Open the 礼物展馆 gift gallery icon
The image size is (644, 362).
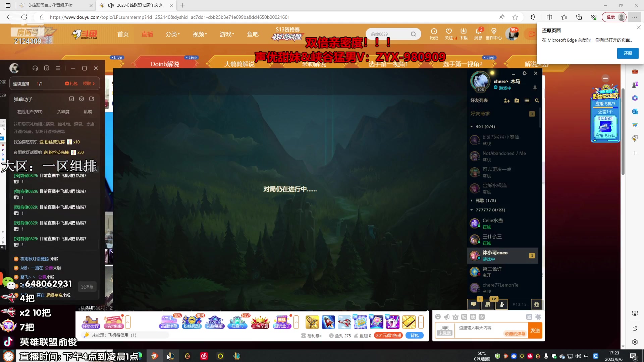(215, 322)
